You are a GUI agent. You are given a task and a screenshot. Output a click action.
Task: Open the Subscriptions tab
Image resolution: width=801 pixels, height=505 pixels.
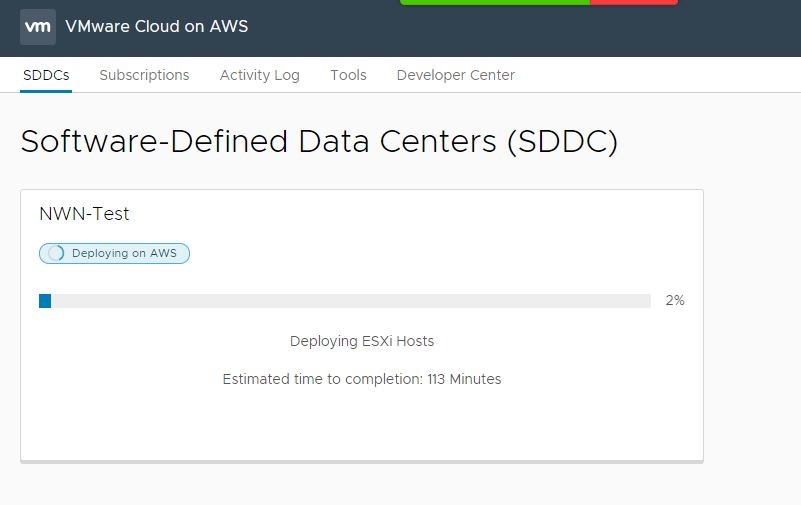pyautogui.click(x=144, y=75)
